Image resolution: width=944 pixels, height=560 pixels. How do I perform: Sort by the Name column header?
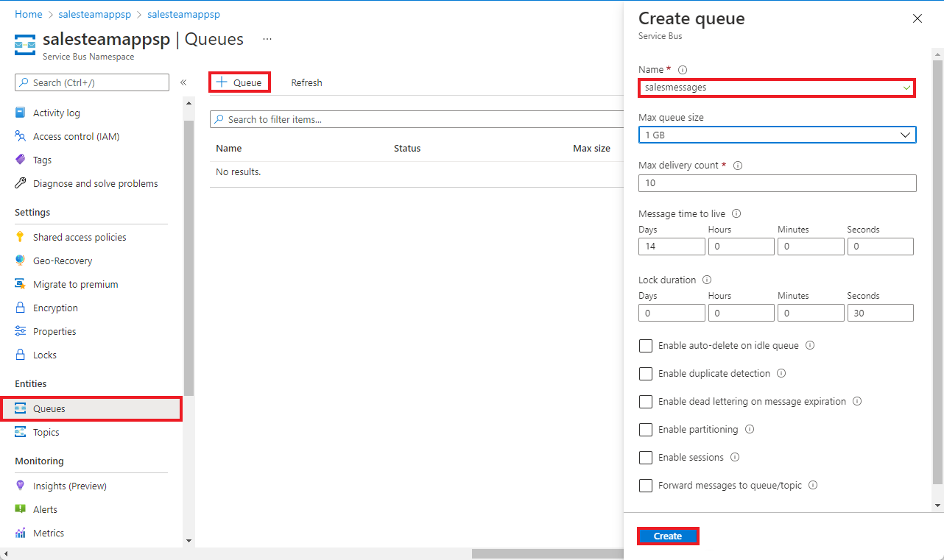pyautogui.click(x=229, y=148)
